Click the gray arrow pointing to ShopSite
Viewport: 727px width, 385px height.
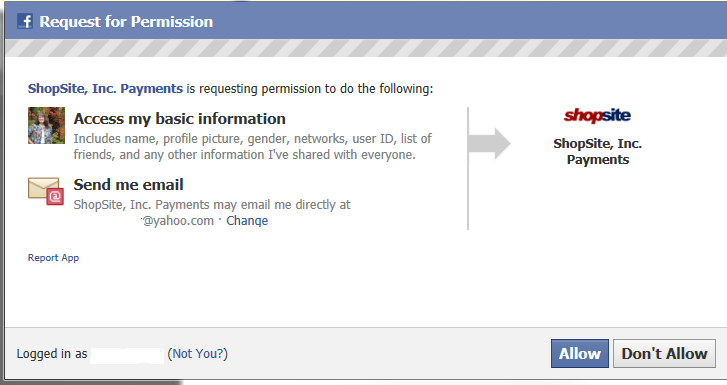pos(490,143)
